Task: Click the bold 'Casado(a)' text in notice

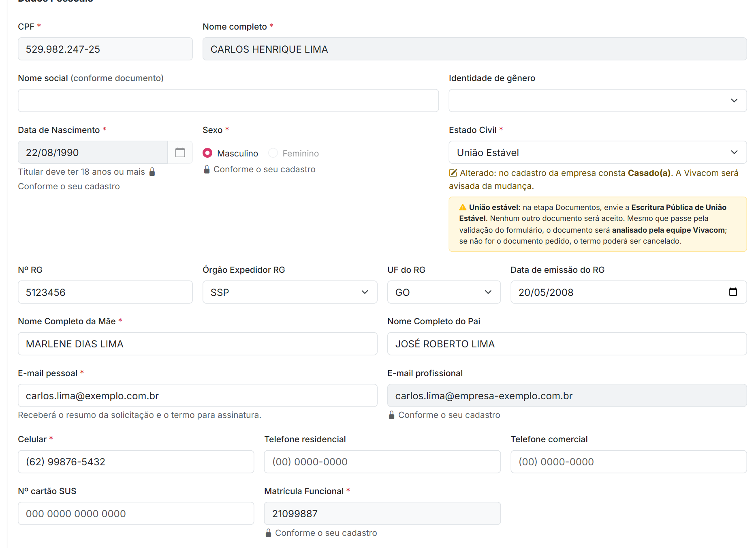Action: (x=649, y=173)
